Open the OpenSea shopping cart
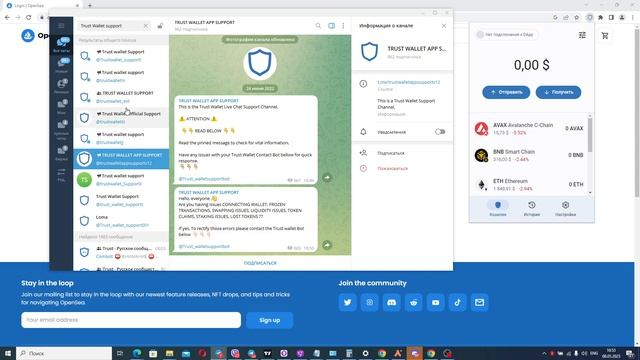The image size is (640, 360). pyautogui.click(x=605, y=36)
